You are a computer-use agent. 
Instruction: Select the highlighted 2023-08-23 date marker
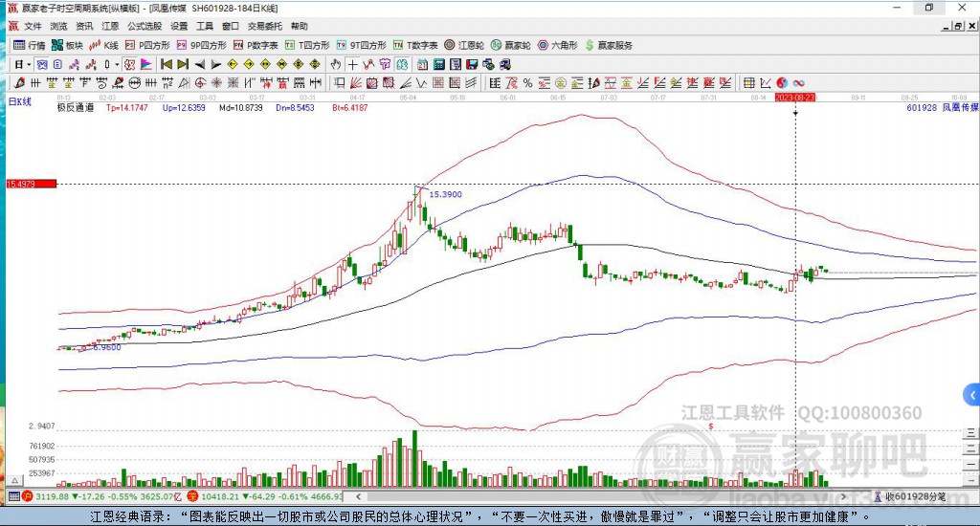pyautogui.click(x=795, y=98)
